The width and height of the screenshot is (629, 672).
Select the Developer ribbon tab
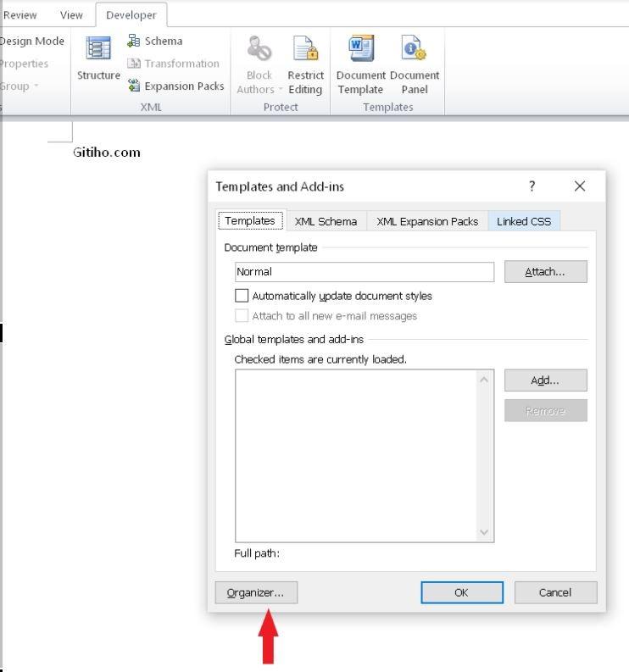131,15
